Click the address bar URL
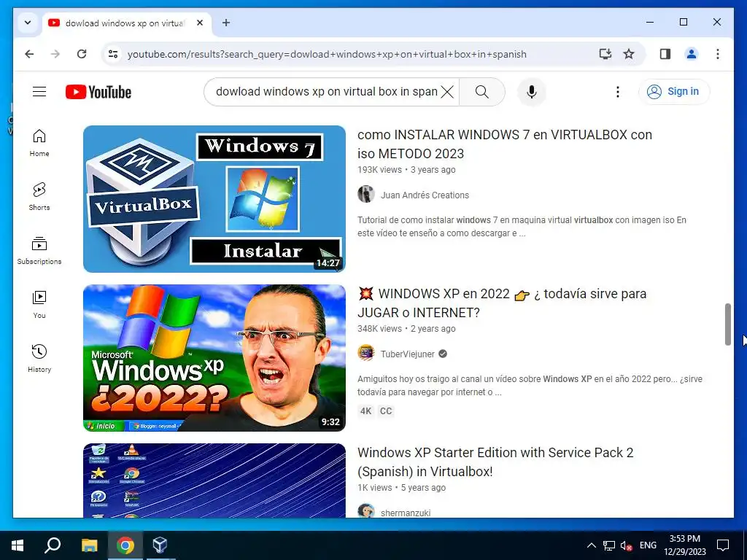This screenshot has width=747, height=560. click(x=327, y=54)
